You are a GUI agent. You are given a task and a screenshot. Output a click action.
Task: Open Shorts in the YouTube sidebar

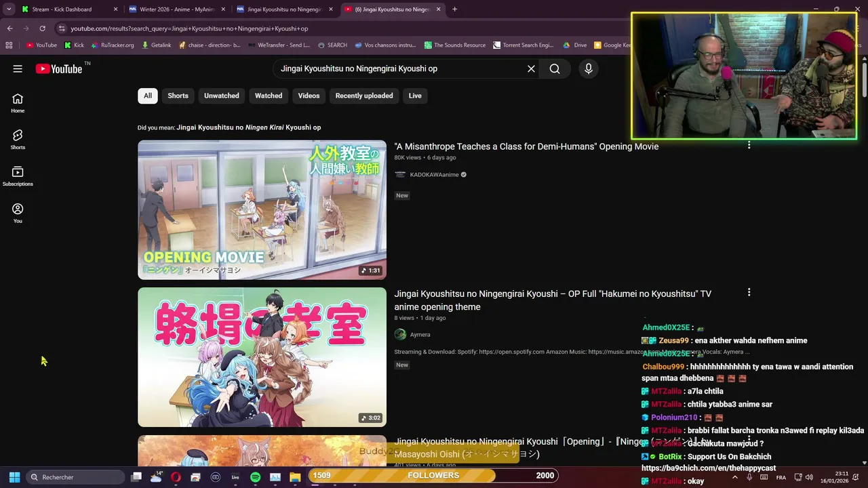pyautogui.click(x=18, y=140)
